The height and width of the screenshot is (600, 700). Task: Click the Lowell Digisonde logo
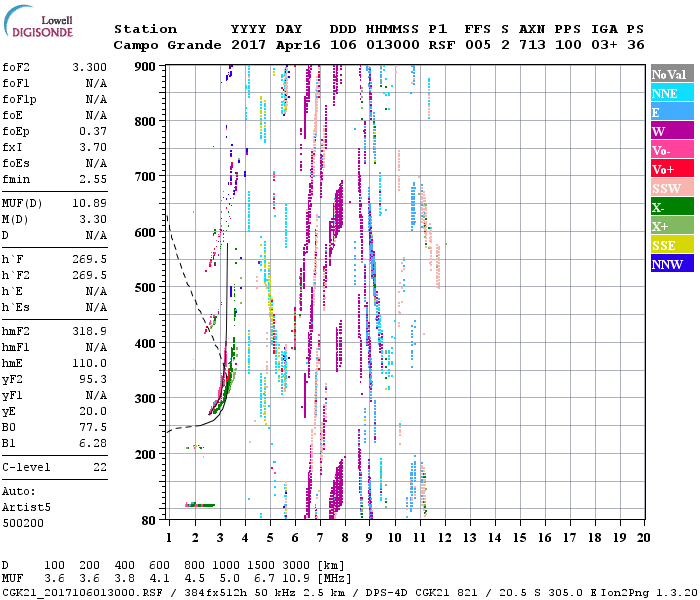38,22
